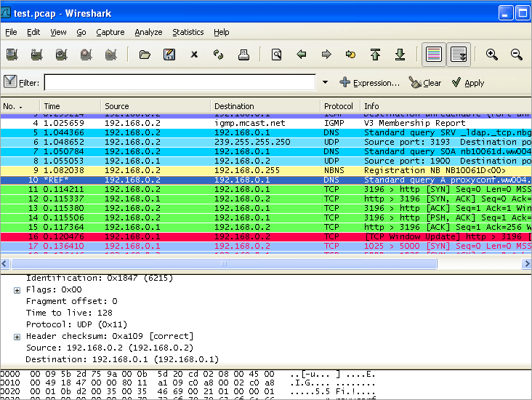Viewport: 532px width, 400px height.
Task: Open the Analyze menu
Action: click(148, 32)
